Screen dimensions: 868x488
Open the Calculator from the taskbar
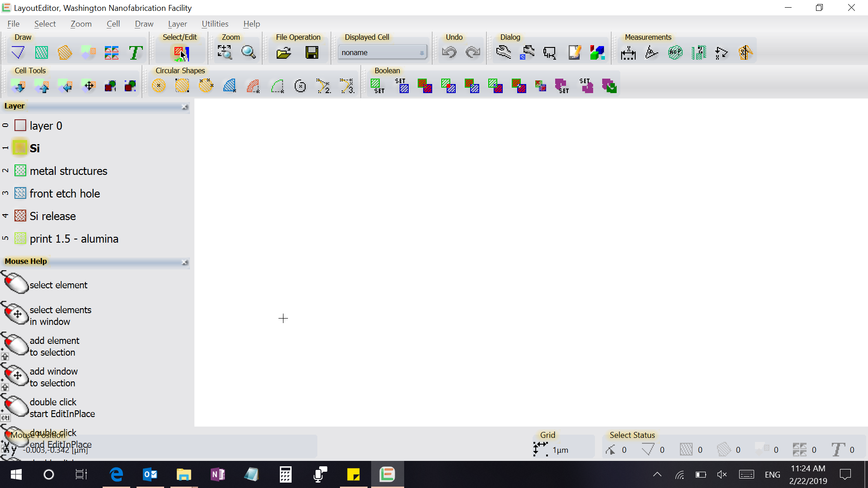pyautogui.click(x=285, y=474)
